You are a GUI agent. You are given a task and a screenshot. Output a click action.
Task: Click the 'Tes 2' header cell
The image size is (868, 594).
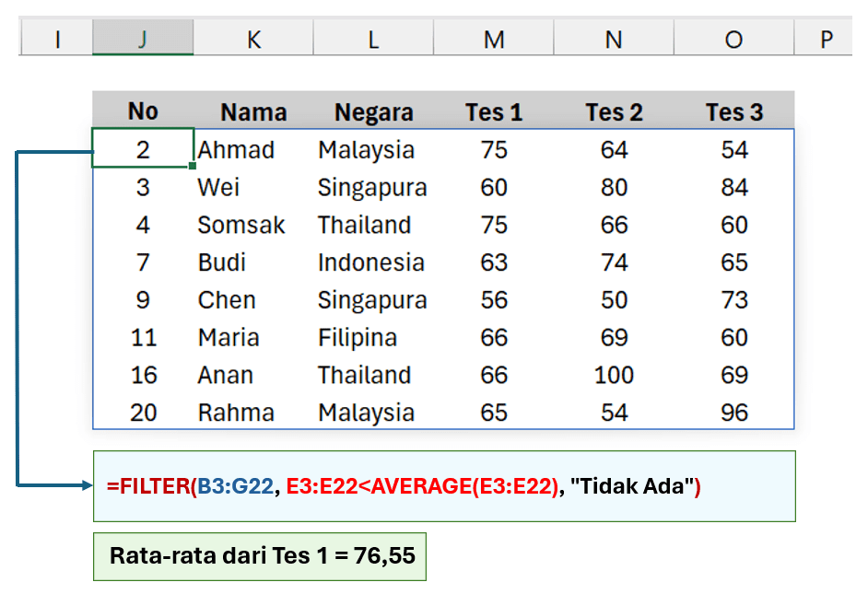614,111
